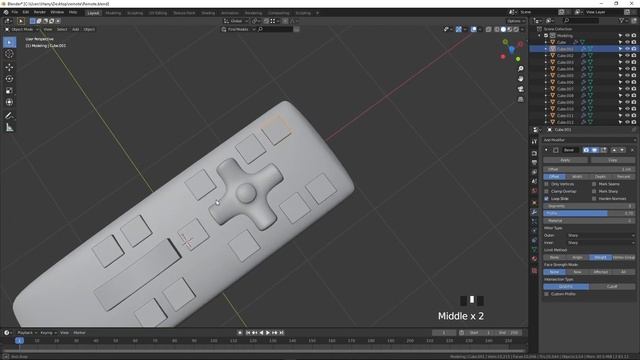Screen dimensions: 640x360
Task: Collapse the Modeling collection in outliner
Action: point(540,36)
